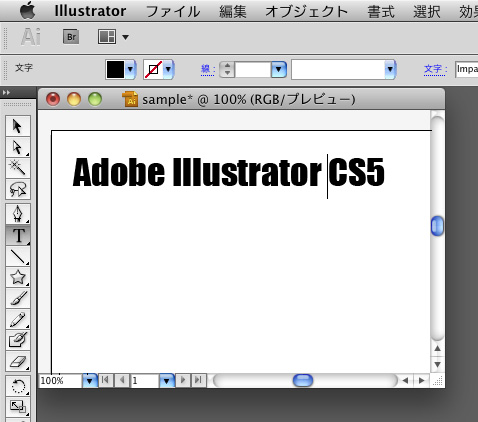
Task: Click the Impact font name field
Action: tap(467, 69)
